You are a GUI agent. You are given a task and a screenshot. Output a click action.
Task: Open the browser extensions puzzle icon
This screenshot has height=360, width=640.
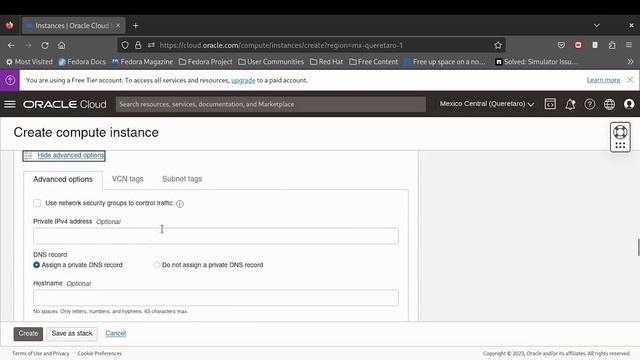pos(612,45)
